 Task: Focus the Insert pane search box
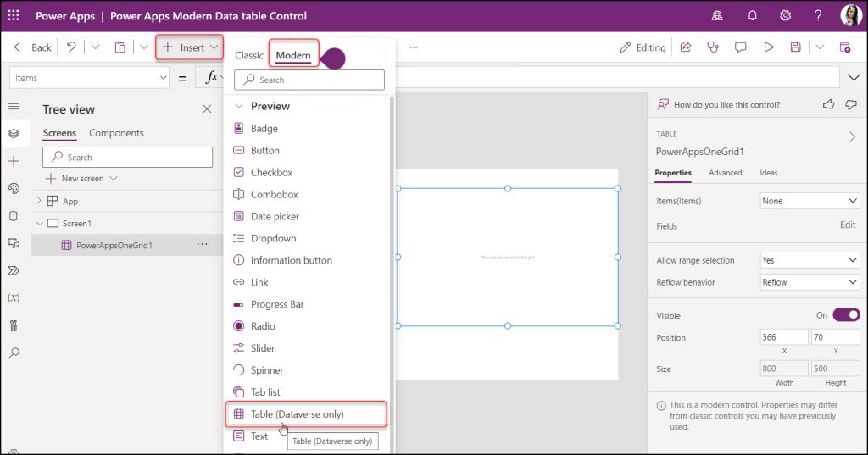[x=309, y=80]
